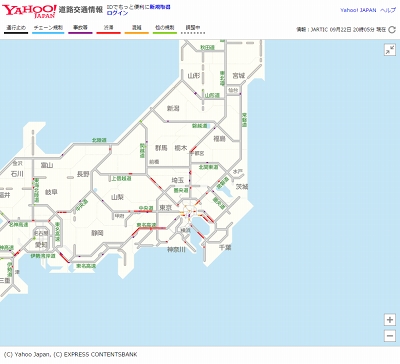
Task: Select 栃木 prefecture label
Action: (181, 148)
